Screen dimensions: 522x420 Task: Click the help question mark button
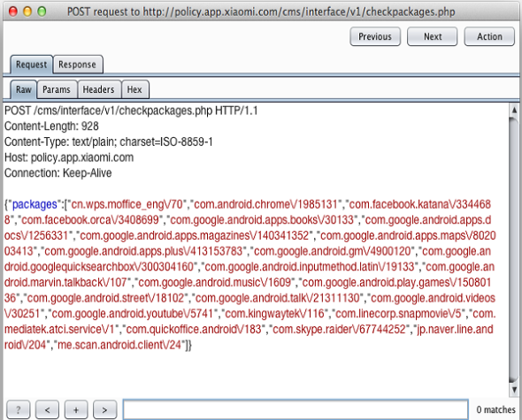coord(19,409)
